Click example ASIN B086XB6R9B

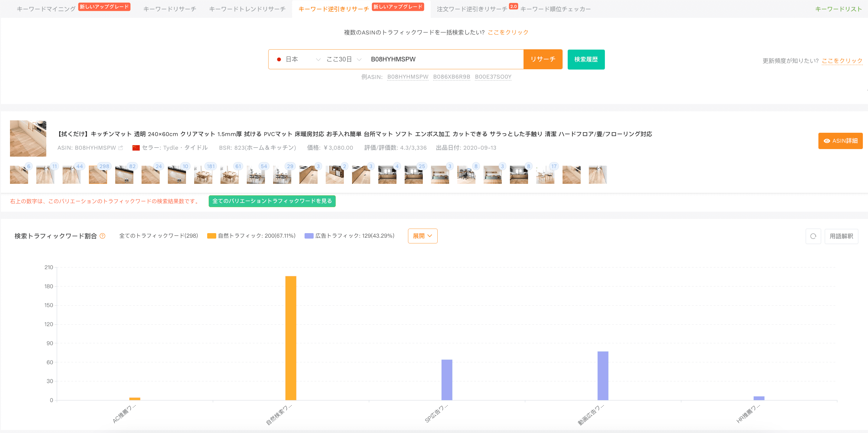coord(452,77)
